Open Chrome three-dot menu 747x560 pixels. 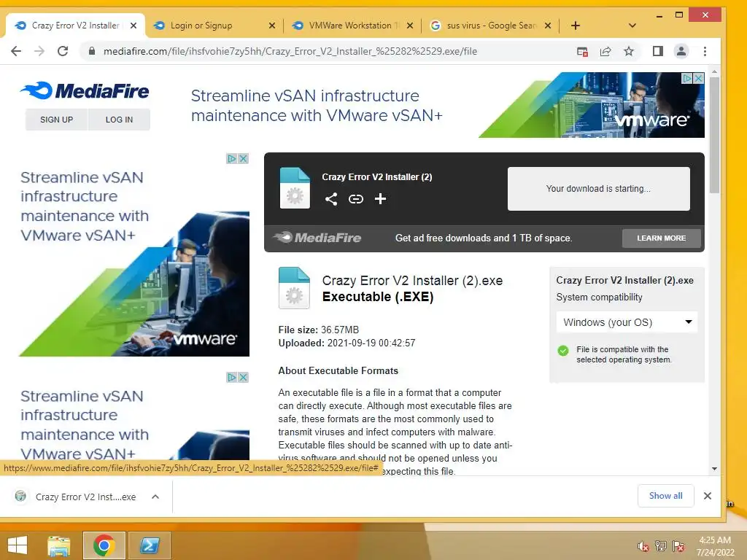tap(705, 51)
